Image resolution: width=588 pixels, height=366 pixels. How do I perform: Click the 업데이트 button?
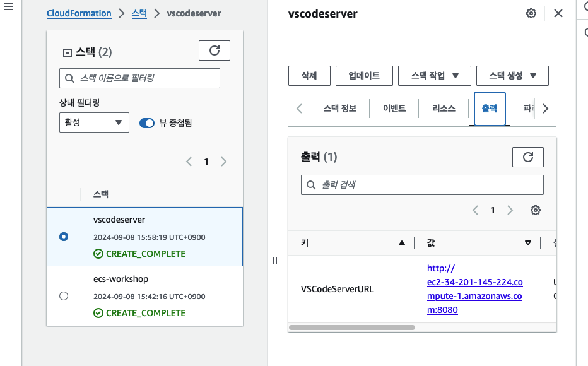point(364,76)
